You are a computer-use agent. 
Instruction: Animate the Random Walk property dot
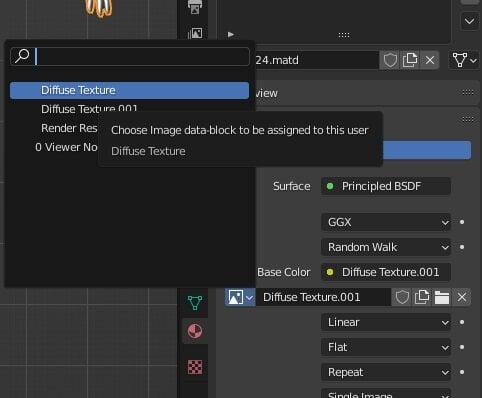pyautogui.click(x=462, y=247)
